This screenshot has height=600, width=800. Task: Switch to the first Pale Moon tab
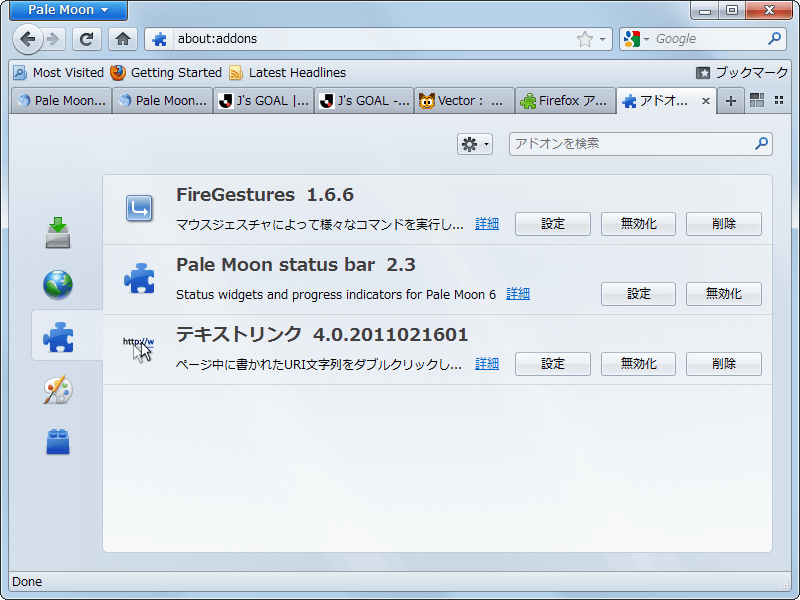(61, 101)
